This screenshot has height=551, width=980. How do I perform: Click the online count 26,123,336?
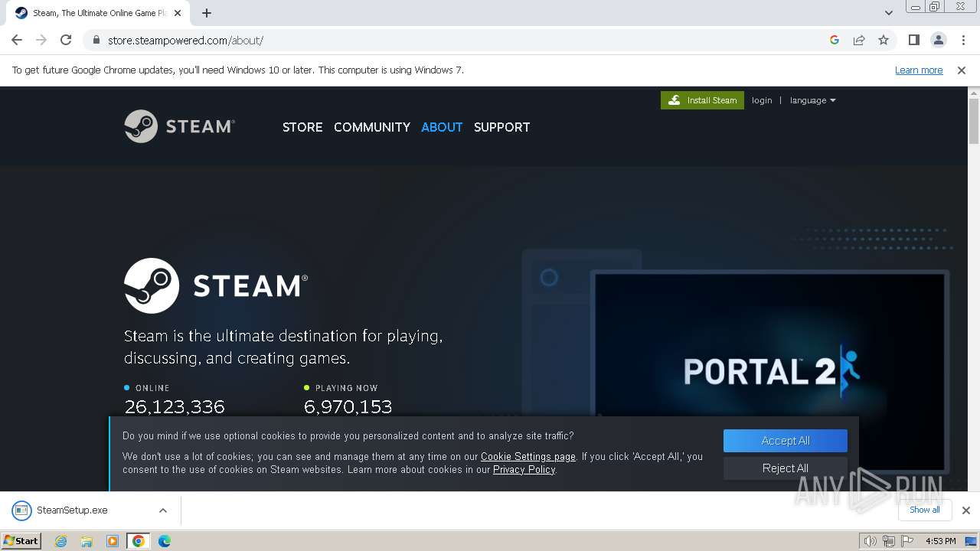[175, 407]
